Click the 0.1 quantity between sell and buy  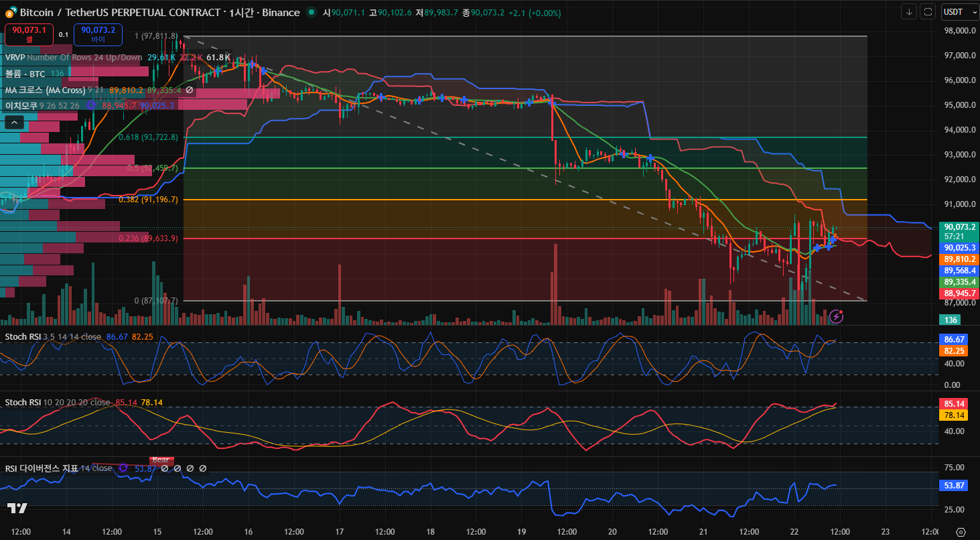click(x=63, y=34)
